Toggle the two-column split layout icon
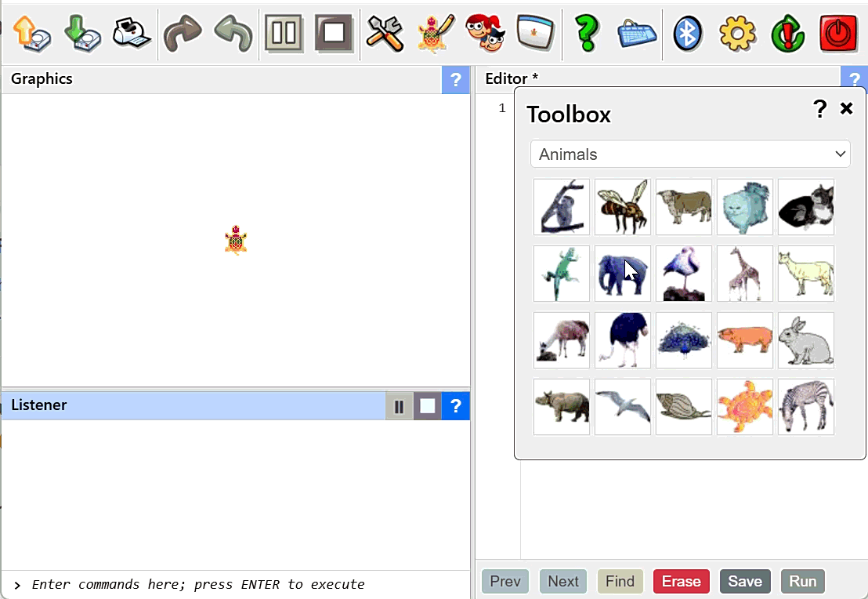Viewport: 868px width, 599px height. (284, 34)
